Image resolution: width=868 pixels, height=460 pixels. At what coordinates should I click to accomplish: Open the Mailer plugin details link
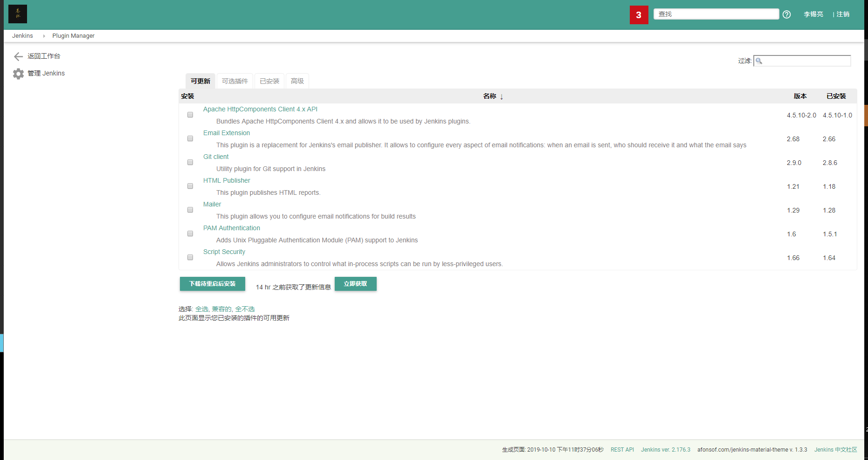pos(212,204)
